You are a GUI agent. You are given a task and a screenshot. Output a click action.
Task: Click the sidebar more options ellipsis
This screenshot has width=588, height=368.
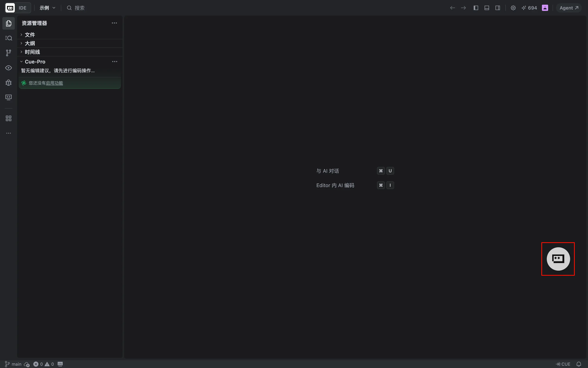(9, 133)
